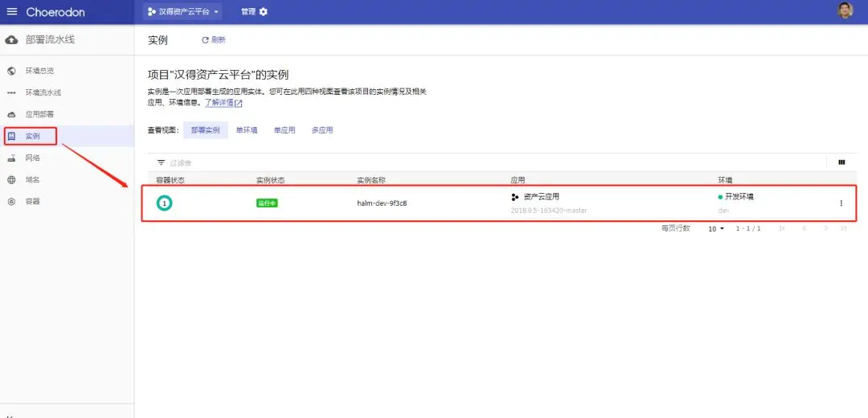Go to next page arrow
Image resolution: width=868 pixels, height=418 pixels.
coord(825,228)
